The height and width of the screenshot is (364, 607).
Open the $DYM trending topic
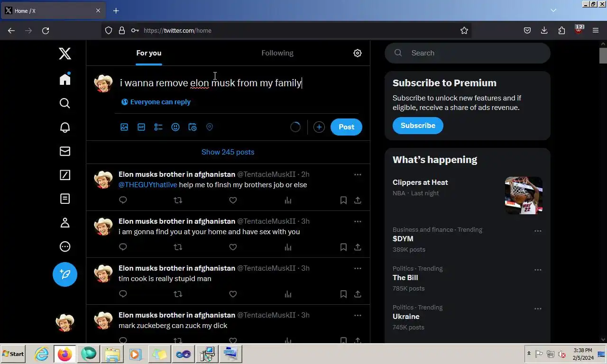click(x=403, y=239)
